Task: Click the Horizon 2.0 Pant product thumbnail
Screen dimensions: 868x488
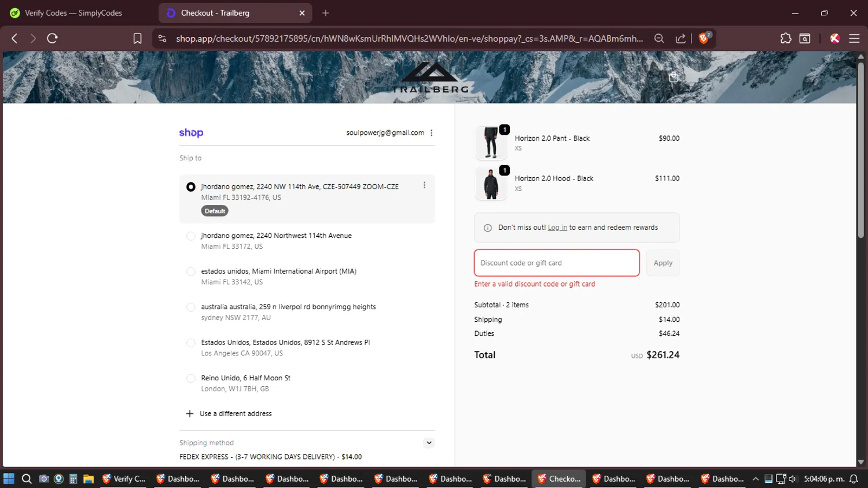Action: click(491, 143)
